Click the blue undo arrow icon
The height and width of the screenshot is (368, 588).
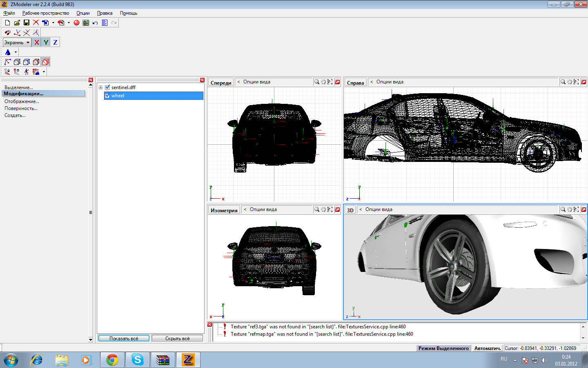coord(95,23)
